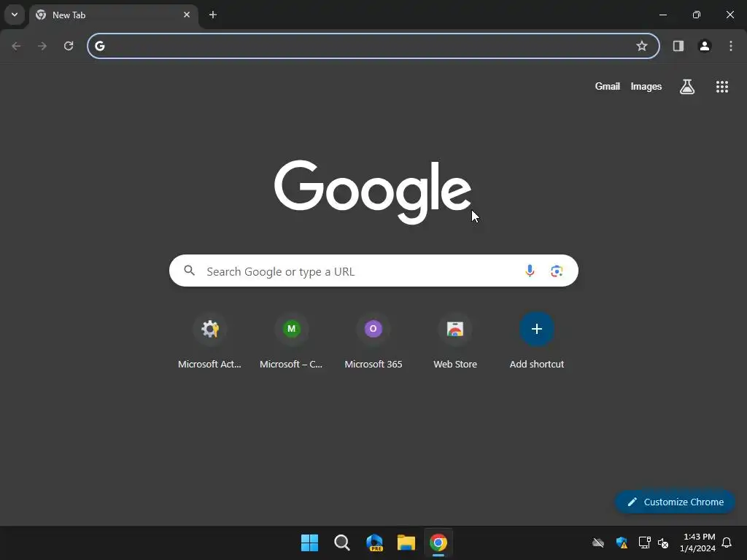The image size is (747, 560).
Task: Open Windows Security tray icon
Action: point(622,542)
